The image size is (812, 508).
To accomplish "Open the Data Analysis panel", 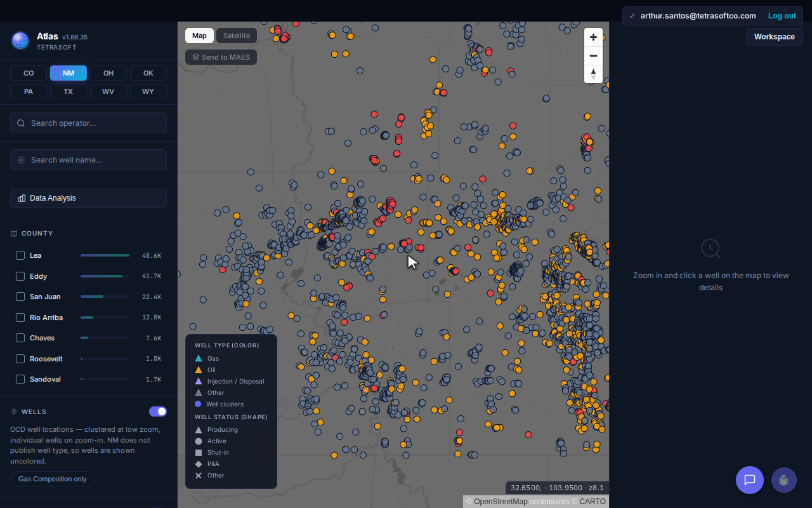I will click(x=88, y=198).
